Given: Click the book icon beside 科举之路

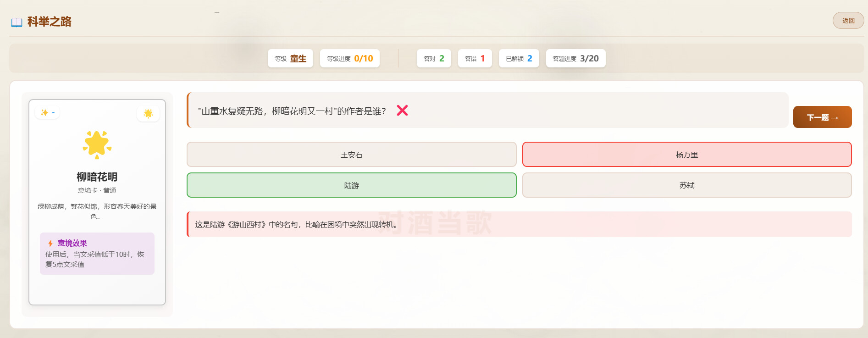Looking at the screenshot, I should click(x=17, y=22).
